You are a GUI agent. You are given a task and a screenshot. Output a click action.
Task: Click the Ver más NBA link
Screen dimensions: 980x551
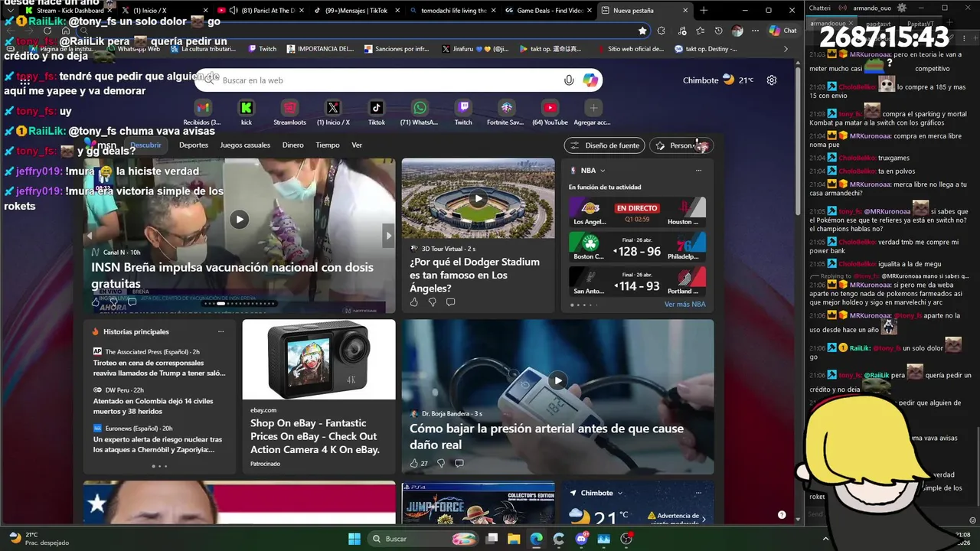[684, 305]
